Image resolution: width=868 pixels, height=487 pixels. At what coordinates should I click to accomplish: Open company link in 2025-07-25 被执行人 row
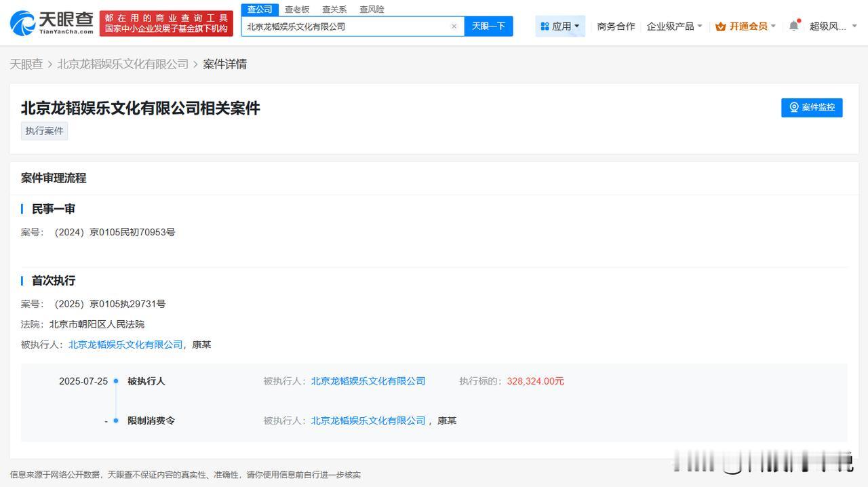click(x=368, y=381)
